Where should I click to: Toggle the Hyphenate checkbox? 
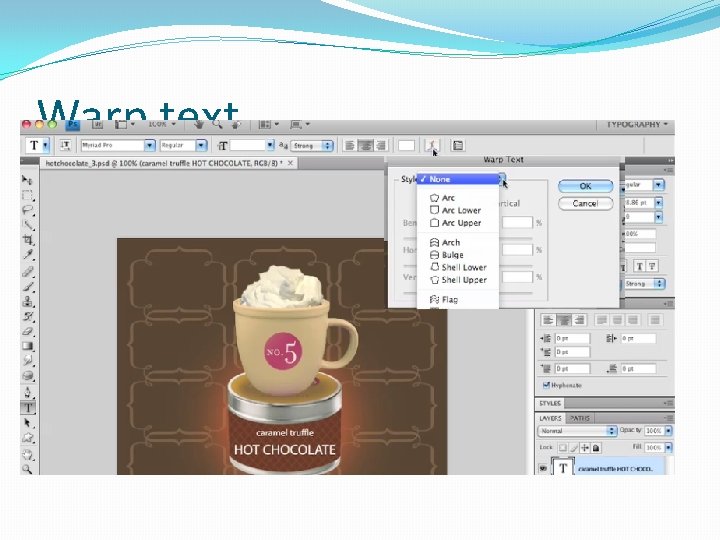pos(546,385)
